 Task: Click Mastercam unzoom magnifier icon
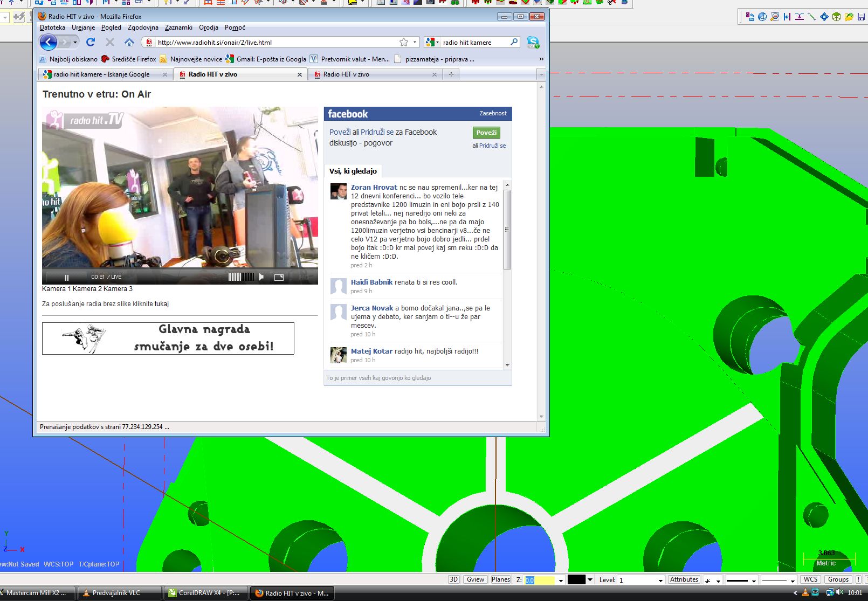coord(775,16)
